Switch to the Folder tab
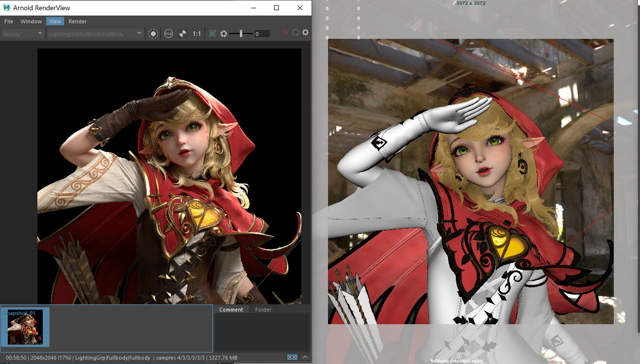640x364 pixels. coord(263,310)
